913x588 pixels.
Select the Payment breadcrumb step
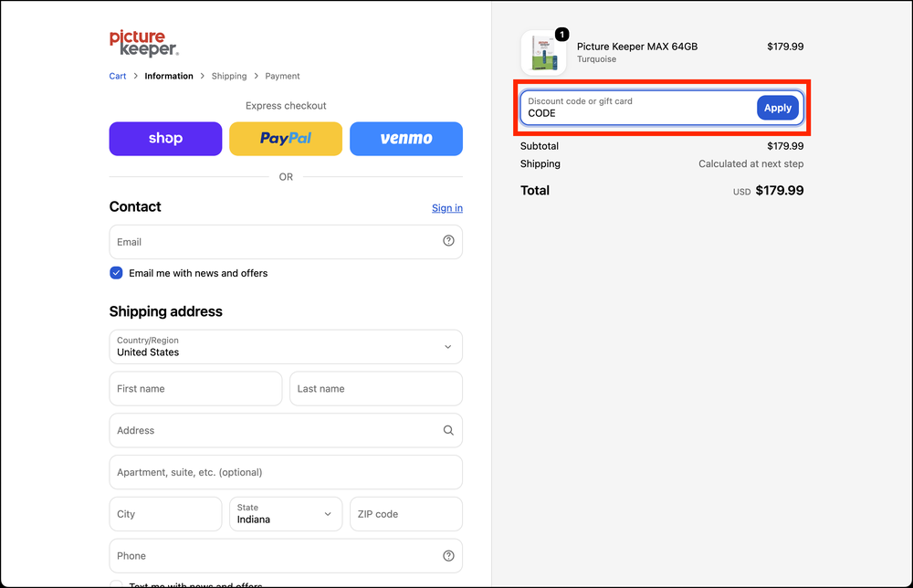click(x=282, y=77)
